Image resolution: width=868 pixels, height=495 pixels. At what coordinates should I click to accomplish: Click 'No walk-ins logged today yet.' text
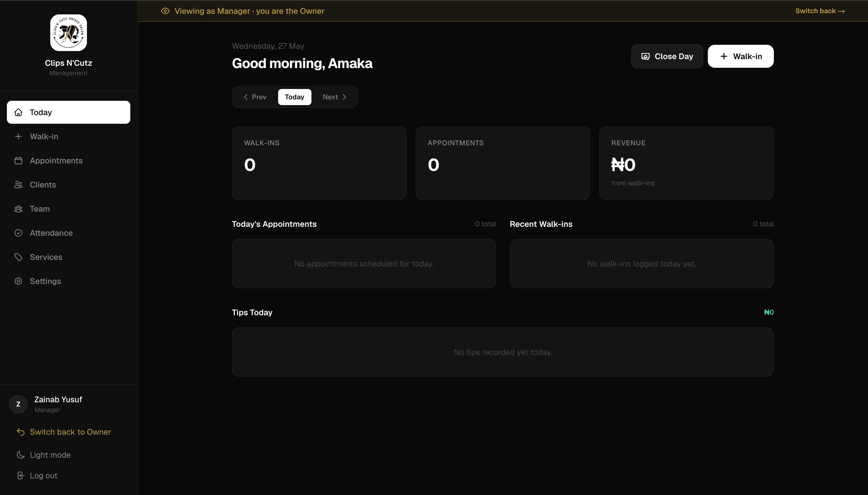tap(642, 264)
